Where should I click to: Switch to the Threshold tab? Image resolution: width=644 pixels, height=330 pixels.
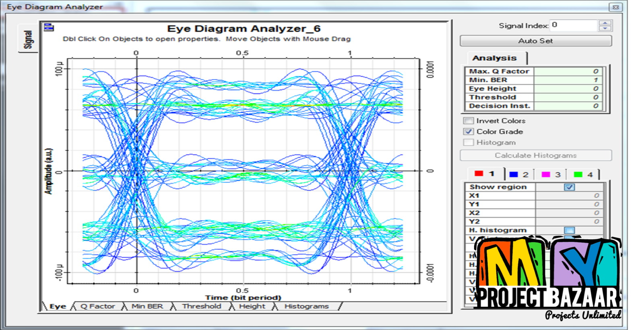click(202, 306)
